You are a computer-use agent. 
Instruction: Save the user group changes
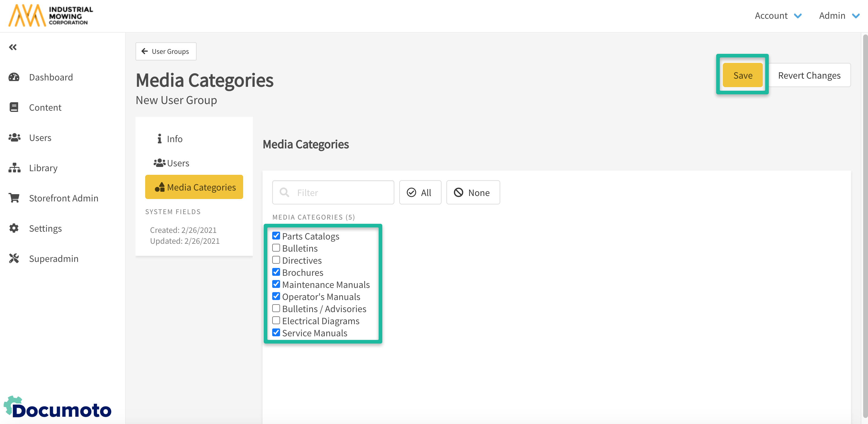point(742,75)
